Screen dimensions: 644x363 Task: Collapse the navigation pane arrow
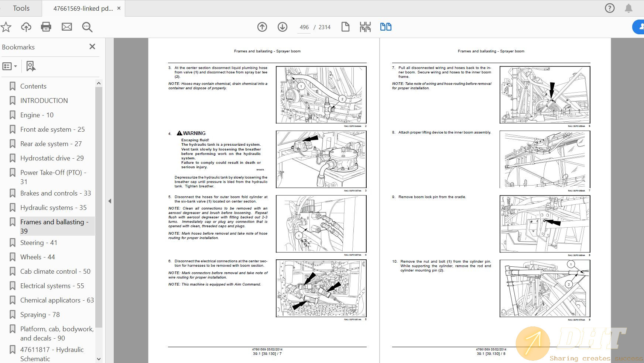tap(110, 201)
